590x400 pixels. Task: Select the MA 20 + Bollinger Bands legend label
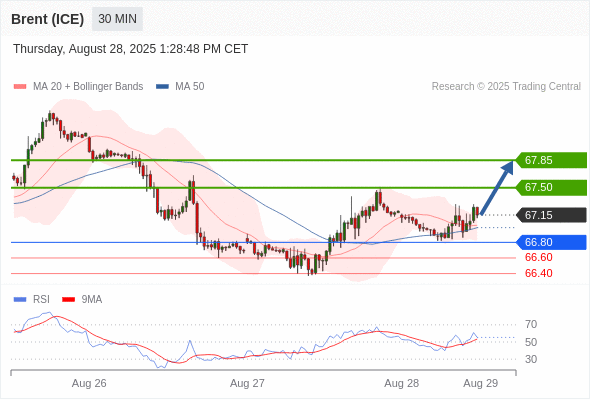click(88, 87)
